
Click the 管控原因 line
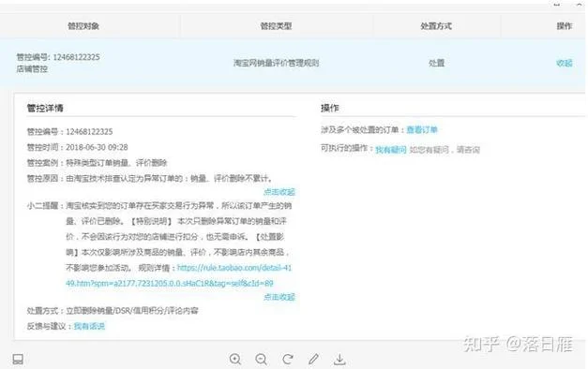tap(149, 178)
